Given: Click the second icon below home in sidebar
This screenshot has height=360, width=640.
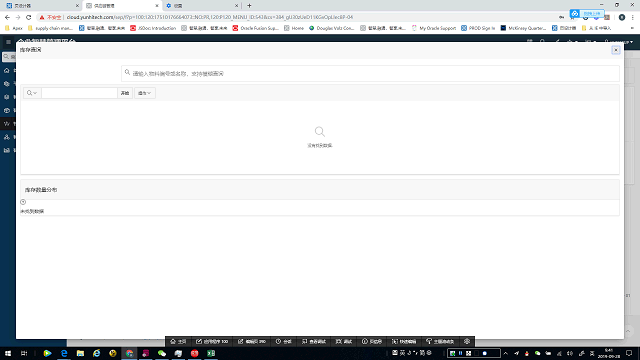Looking at the screenshot, I should coord(7,84).
